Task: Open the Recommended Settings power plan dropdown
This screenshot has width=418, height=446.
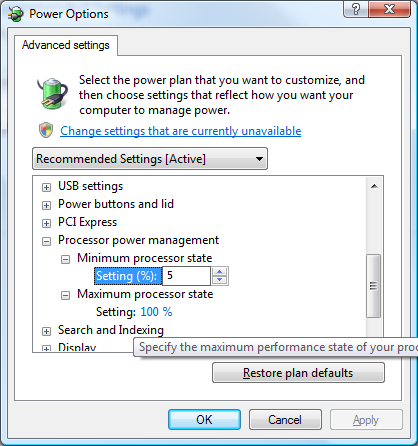Action: pyautogui.click(x=150, y=159)
